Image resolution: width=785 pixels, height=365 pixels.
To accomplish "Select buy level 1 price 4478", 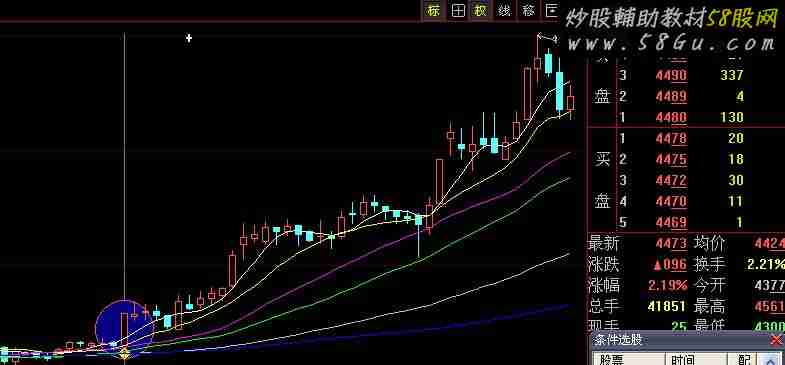I will point(670,138).
